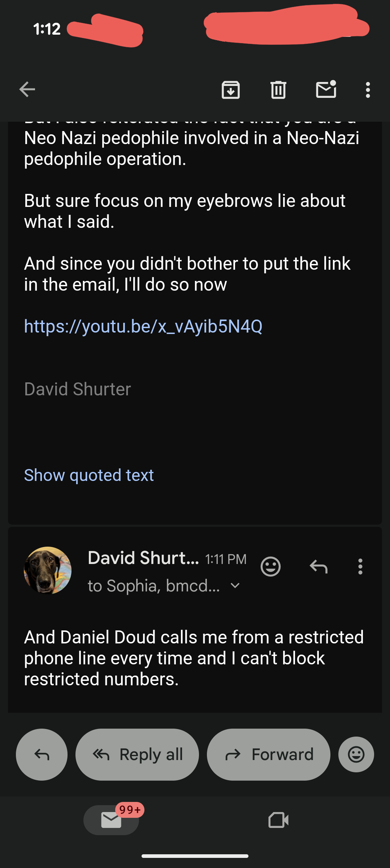This screenshot has height=868, width=390.
Task: Tap the David Shurt... sender name header
Action: [x=143, y=558]
